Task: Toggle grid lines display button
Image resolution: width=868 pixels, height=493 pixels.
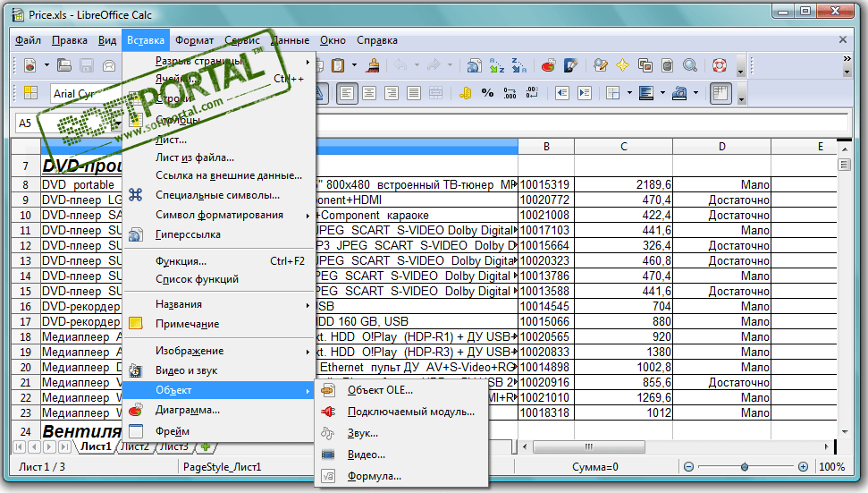Action: tap(721, 93)
